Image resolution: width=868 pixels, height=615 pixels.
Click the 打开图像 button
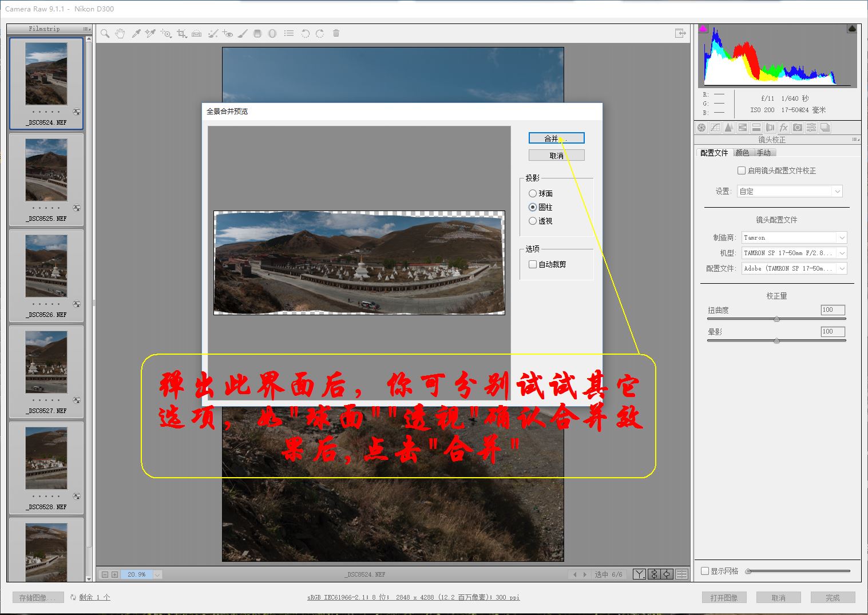[x=724, y=598]
